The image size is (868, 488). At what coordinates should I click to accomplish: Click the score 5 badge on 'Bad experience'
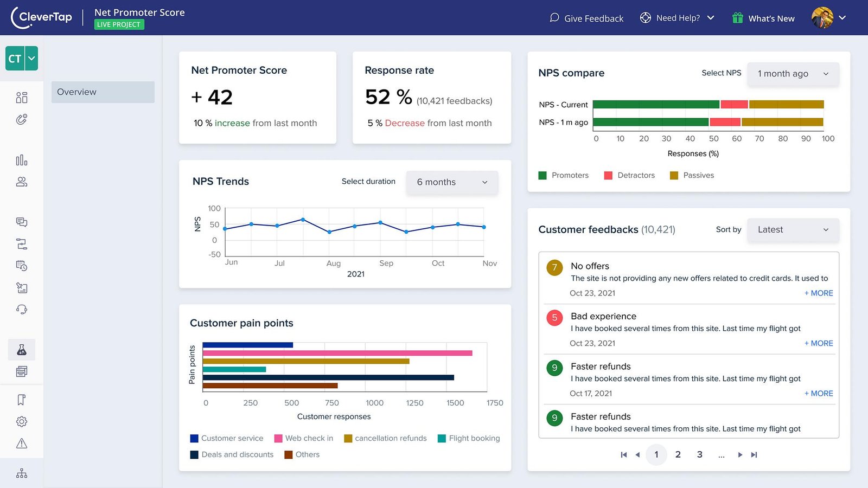coord(554,318)
